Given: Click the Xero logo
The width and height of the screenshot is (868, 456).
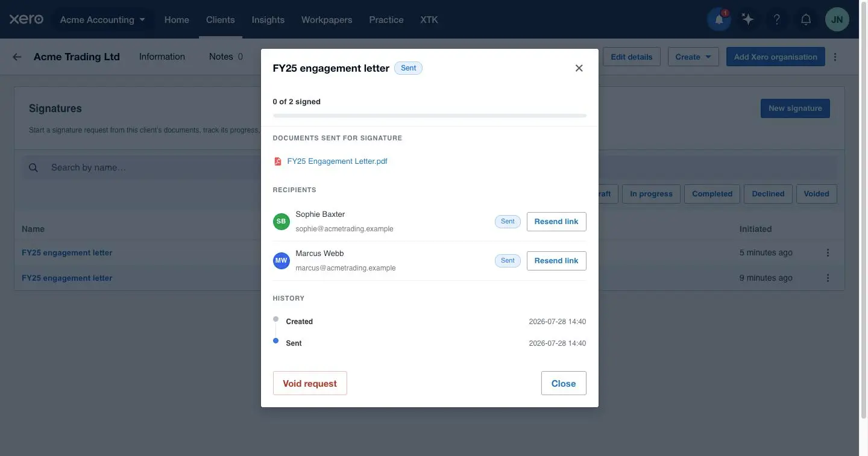Looking at the screenshot, I should click(x=26, y=19).
